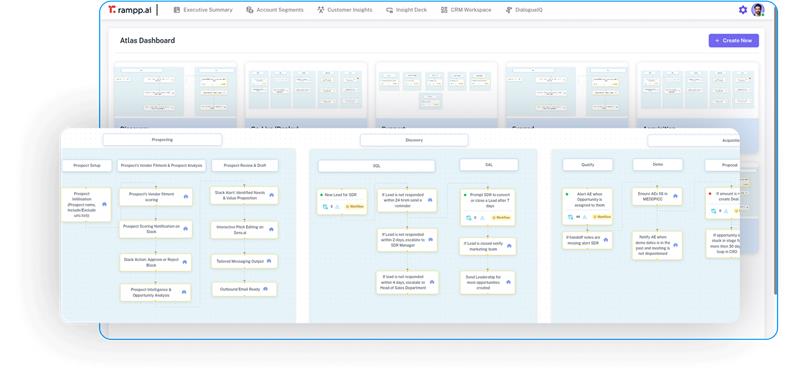Click icon on Prospect's Vendor fitment scoring node
Image resolution: width=800 pixels, height=383 pixels.
pos(185,196)
